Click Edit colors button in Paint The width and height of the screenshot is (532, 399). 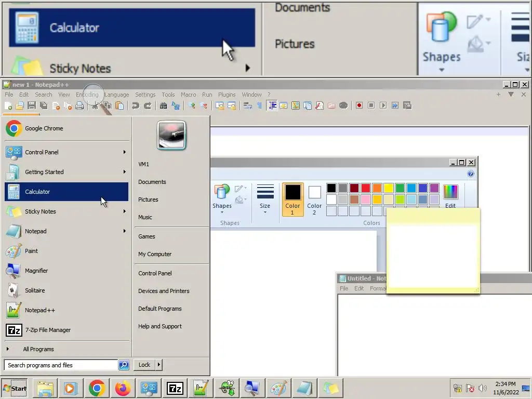click(x=450, y=197)
